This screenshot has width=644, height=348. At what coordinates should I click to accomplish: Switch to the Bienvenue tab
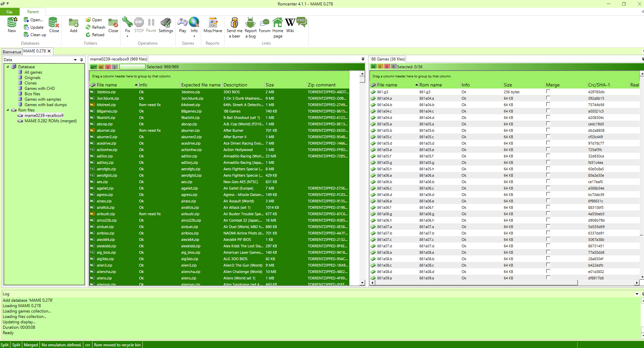point(11,52)
